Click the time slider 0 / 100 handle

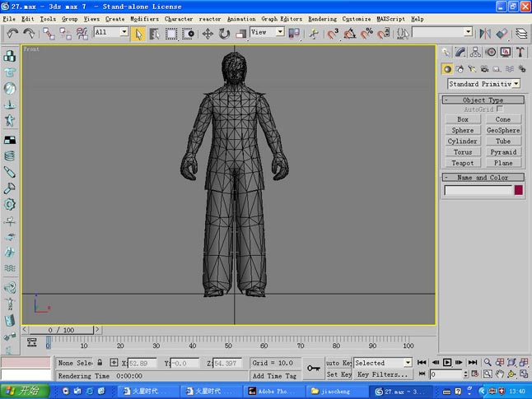(61, 330)
